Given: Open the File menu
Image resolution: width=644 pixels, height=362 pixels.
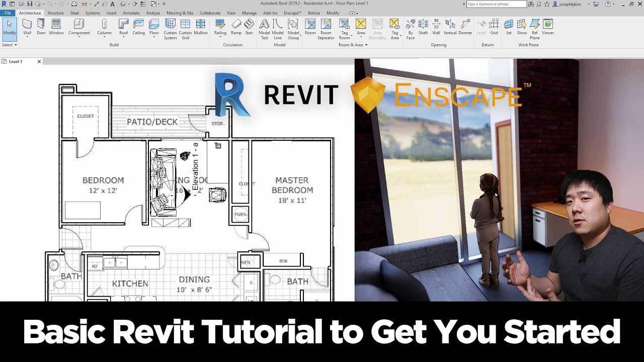Looking at the screenshot, I should pyautogui.click(x=8, y=13).
